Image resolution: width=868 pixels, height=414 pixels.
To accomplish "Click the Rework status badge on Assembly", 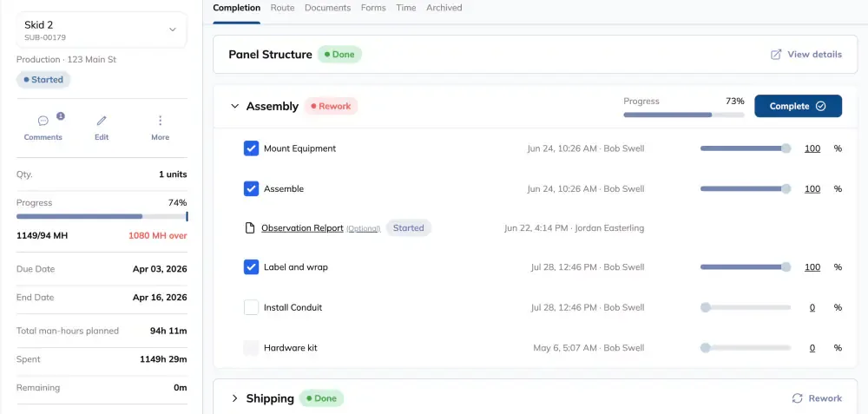I will pyautogui.click(x=331, y=106).
